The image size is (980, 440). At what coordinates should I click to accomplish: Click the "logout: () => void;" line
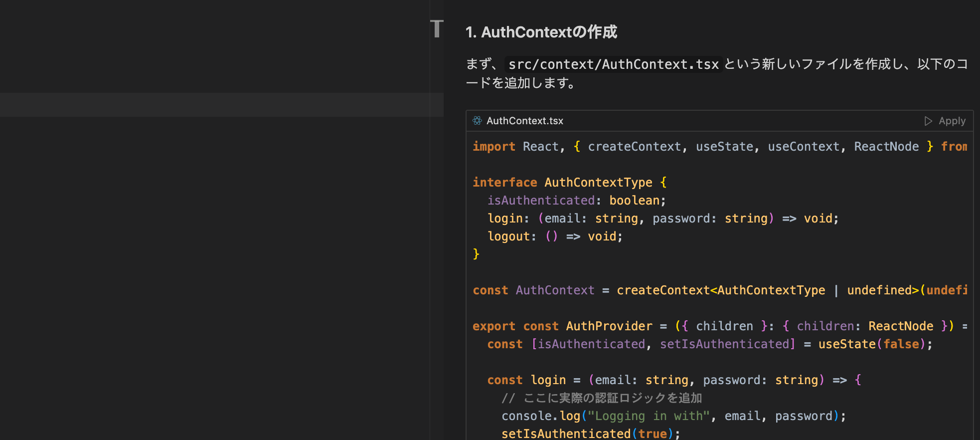555,236
